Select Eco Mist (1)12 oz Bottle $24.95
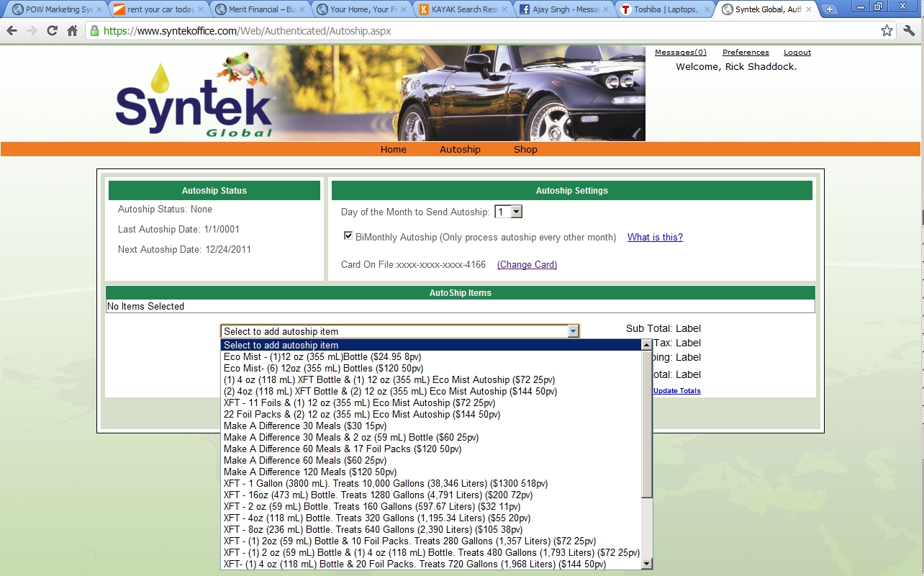This screenshot has width=924, height=576. [x=430, y=356]
